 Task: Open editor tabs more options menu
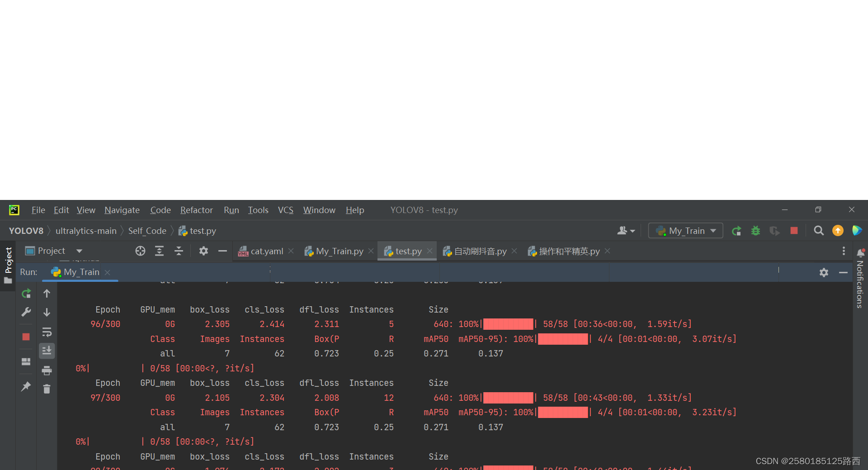coord(844,251)
